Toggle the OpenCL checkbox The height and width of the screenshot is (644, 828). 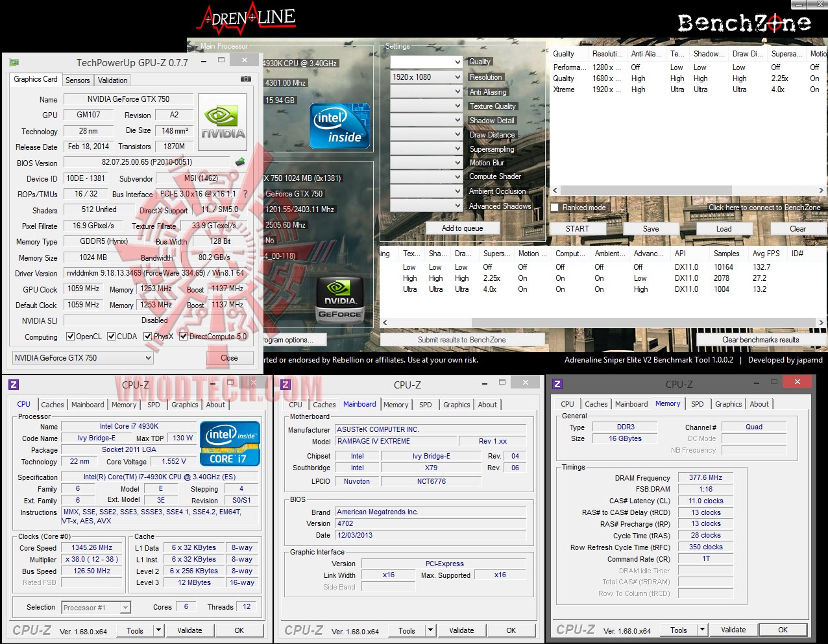[x=71, y=337]
